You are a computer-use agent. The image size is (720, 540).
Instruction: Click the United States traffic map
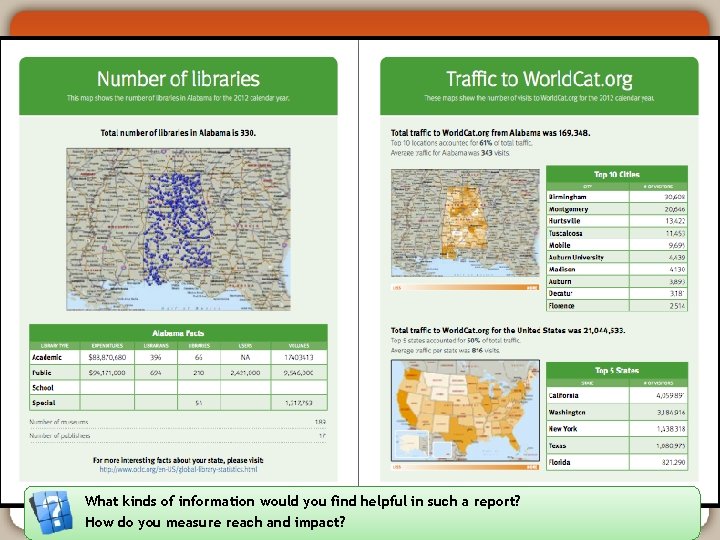pos(465,411)
